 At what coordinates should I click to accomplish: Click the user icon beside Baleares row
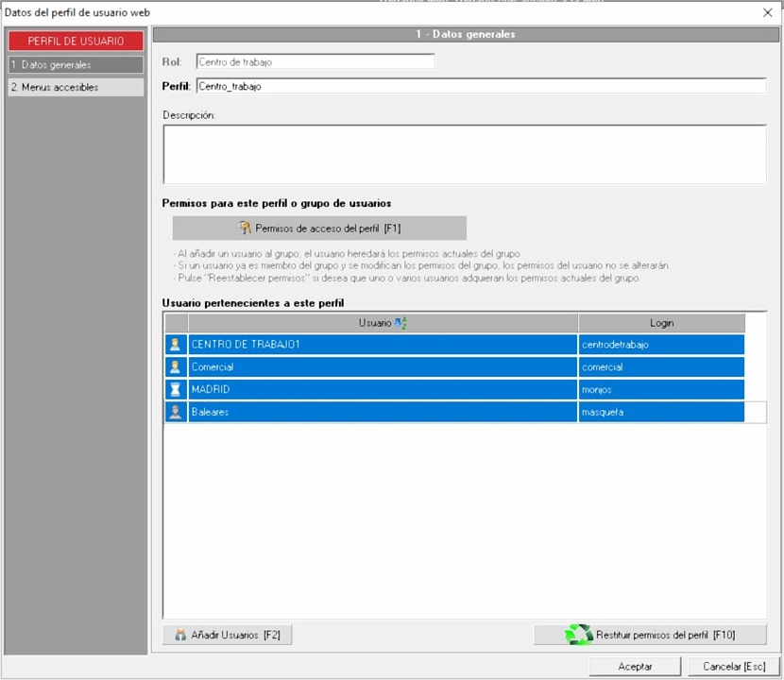coord(175,412)
